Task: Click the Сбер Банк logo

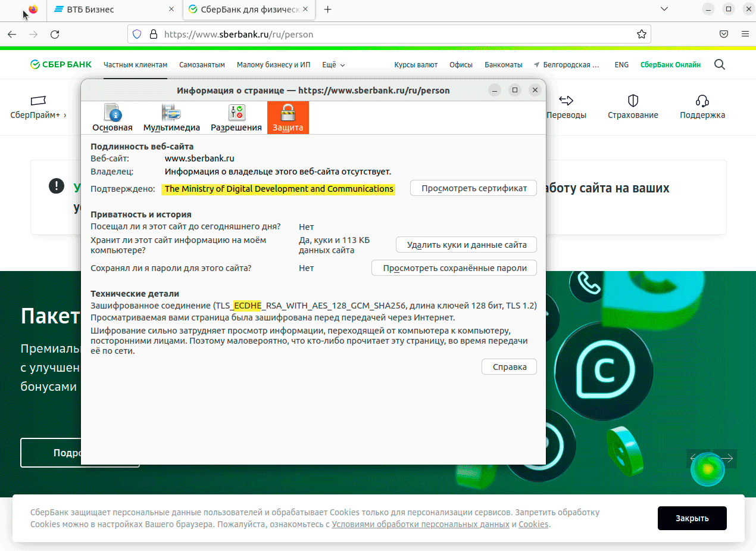Action: [x=61, y=64]
